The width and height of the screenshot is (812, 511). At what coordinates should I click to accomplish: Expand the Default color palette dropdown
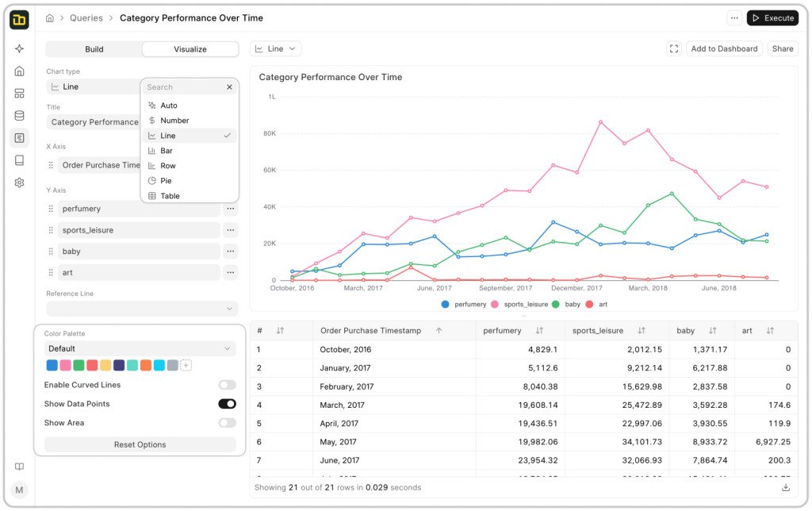pos(140,348)
